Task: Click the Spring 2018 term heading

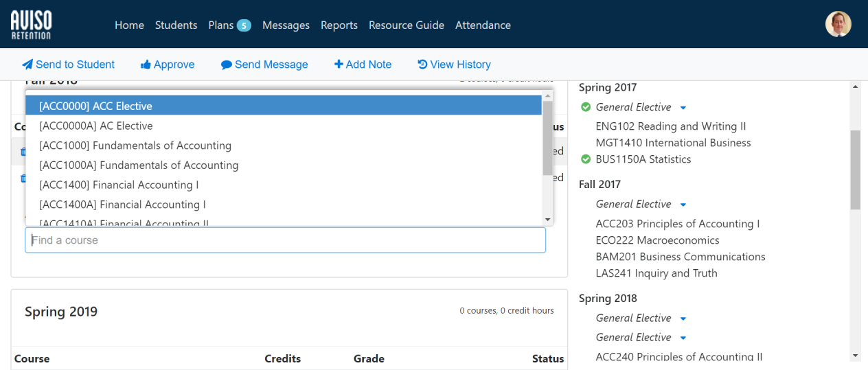Action: point(608,298)
